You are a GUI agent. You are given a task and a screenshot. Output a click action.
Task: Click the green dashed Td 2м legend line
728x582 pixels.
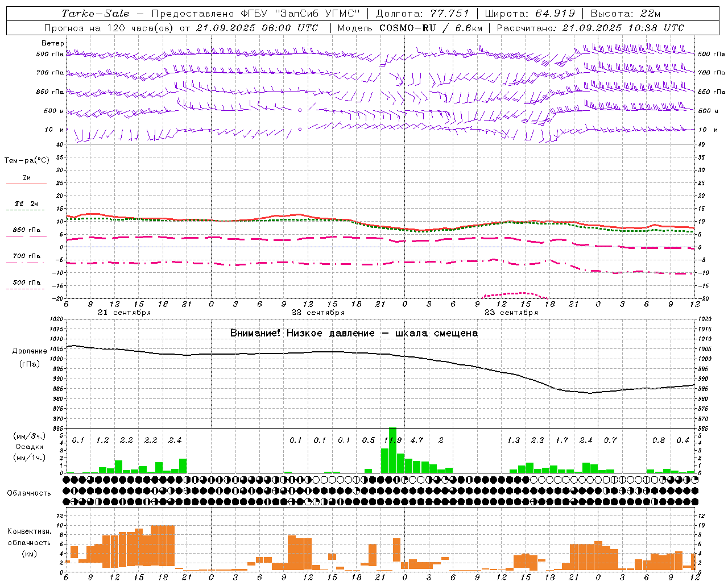[26, 210]
